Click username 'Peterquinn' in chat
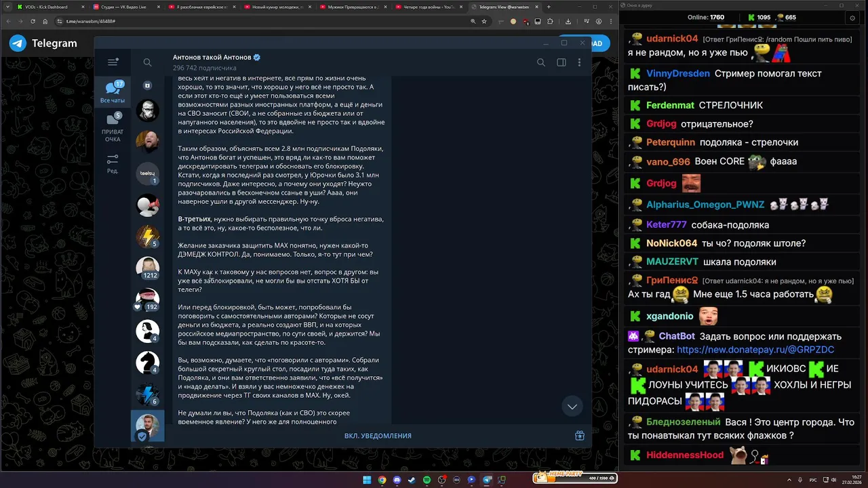Viewport: 868px width, 488px height. pos(671,142)
